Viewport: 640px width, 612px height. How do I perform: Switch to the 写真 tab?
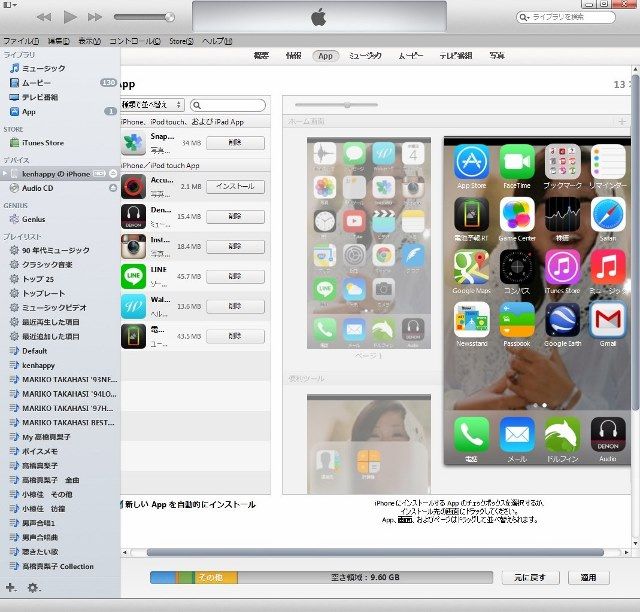[497, 56]
